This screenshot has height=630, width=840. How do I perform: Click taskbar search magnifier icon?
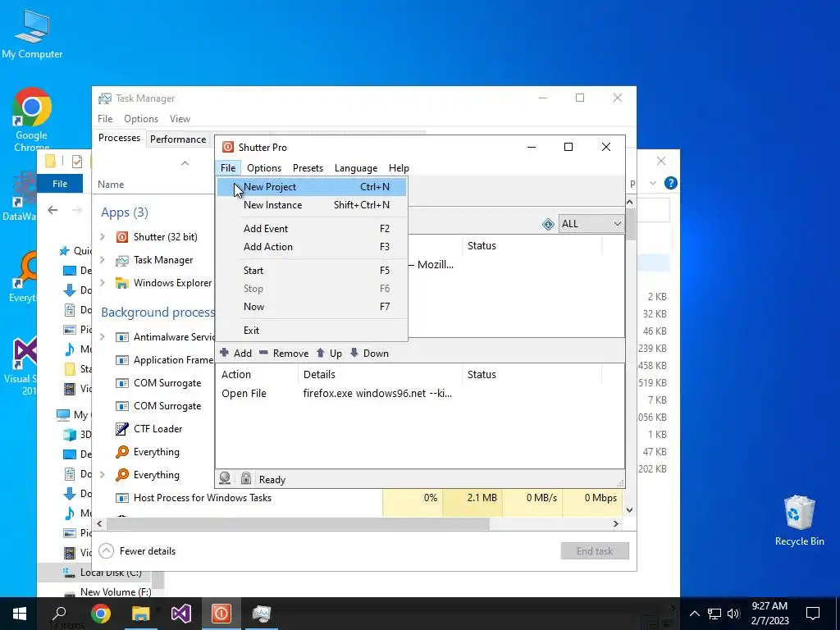[x=59, y=614]
